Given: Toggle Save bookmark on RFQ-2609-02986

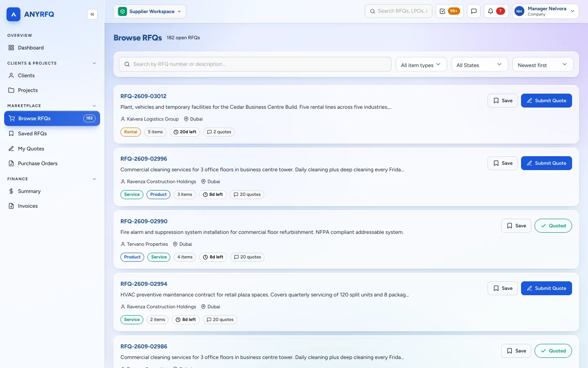Looking at the screenshot, I should pyautogui.click(x=516, y=351).
